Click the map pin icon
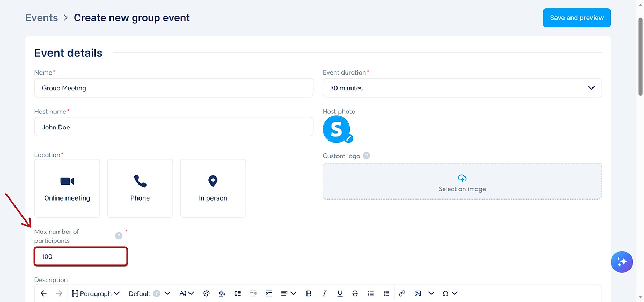 tap(213, 181)
